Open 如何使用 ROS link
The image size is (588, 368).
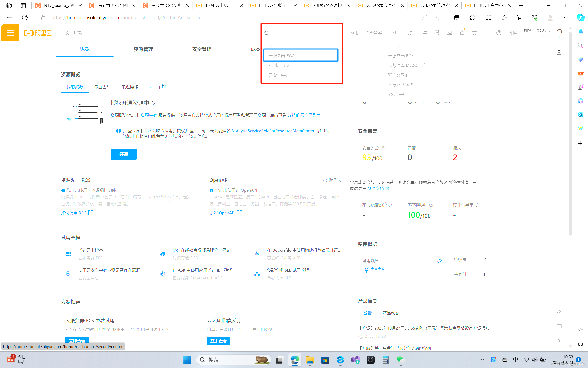[x=77, y=213]
